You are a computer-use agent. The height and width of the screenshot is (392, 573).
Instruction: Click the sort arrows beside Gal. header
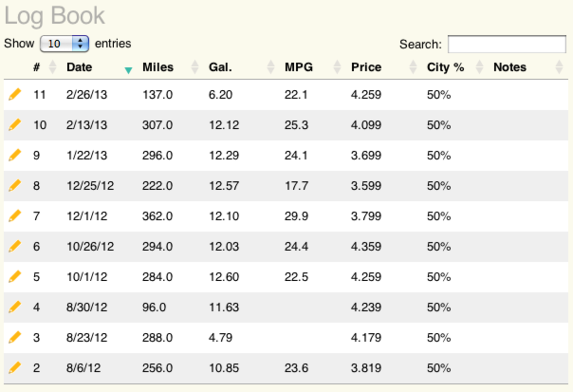(x=271, y=67)
